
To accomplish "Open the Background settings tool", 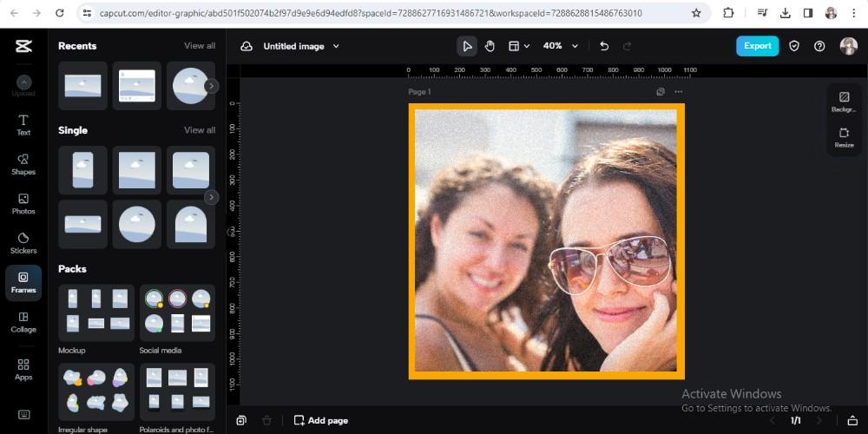I will (x=844, y=102).
